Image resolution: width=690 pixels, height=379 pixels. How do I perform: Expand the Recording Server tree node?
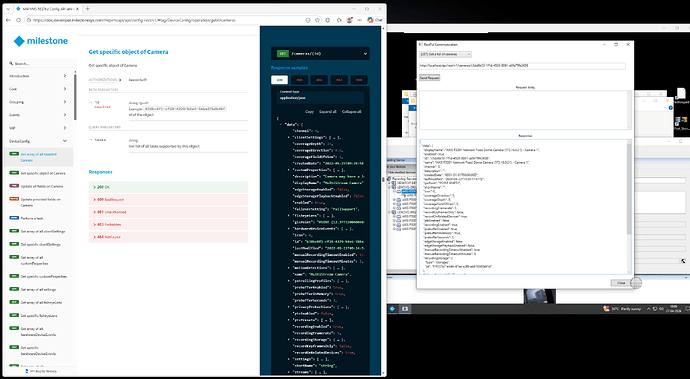(389, 179)
